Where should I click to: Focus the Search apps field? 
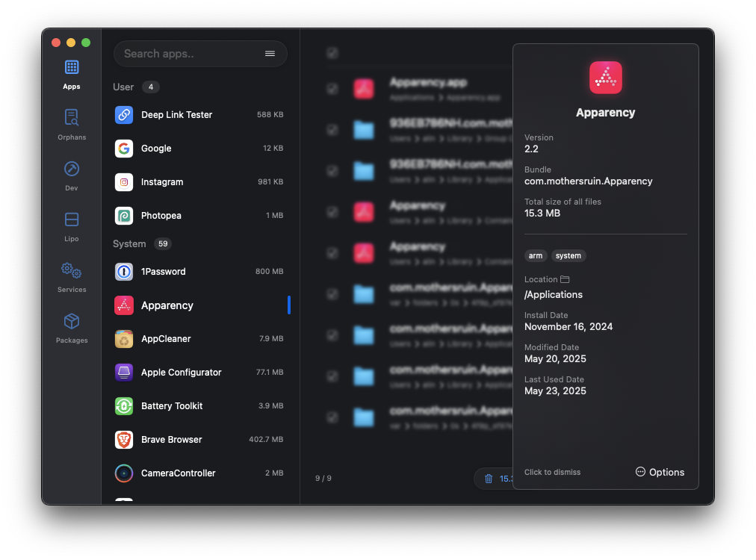(200, 54)
